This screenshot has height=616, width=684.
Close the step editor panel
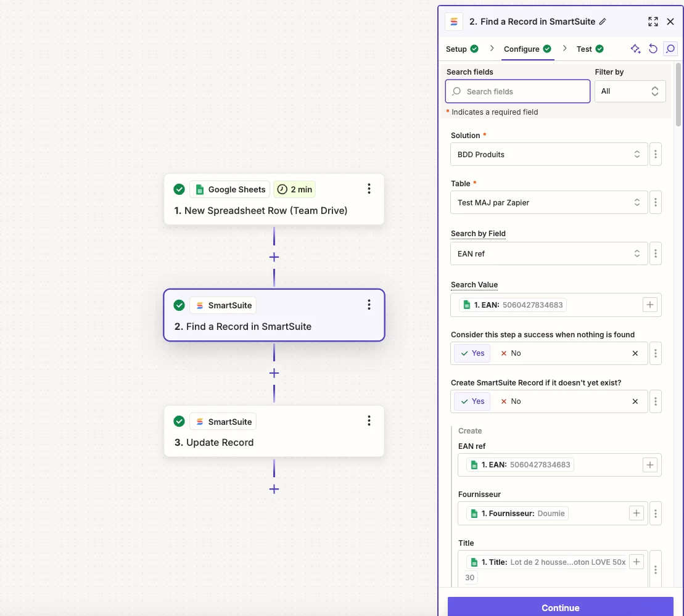670,22
